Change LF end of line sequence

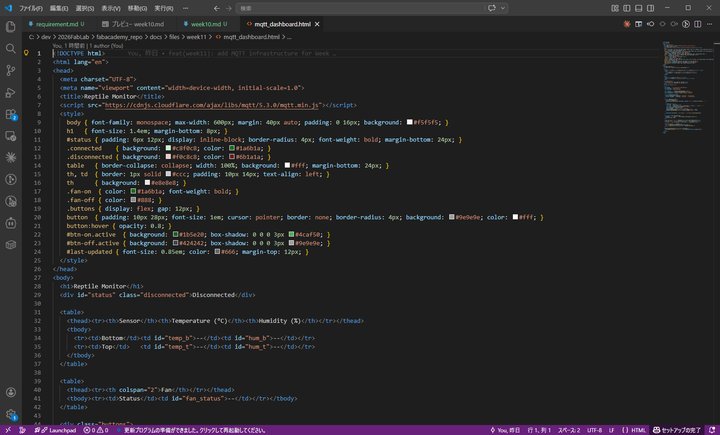click(611, 430)
